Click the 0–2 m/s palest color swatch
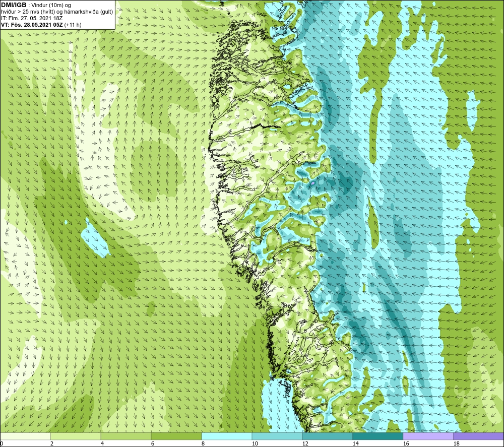 coord(25,436)
